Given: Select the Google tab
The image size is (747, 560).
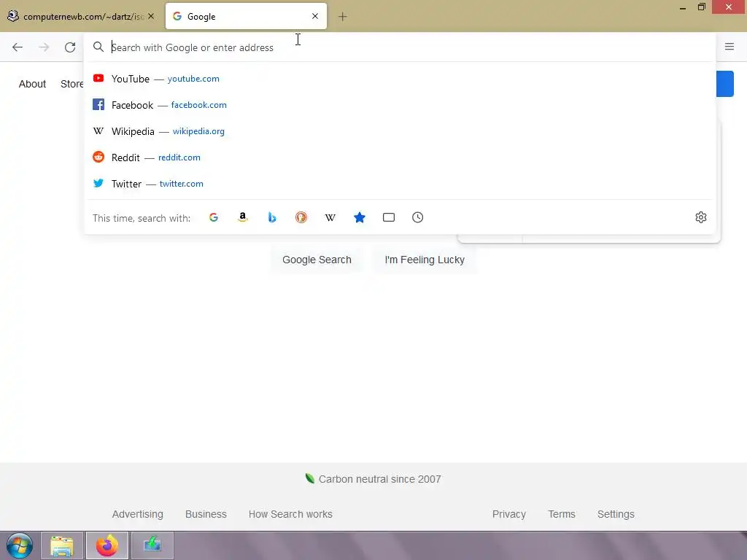Looking at the screenshot, I should [x=246, y=16].
